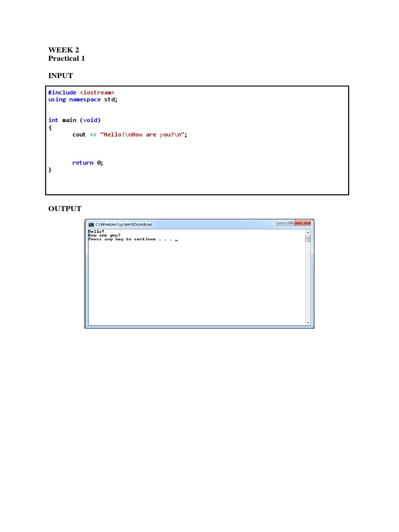
Task: Click the cout statement code line
Action: point(129,135)
